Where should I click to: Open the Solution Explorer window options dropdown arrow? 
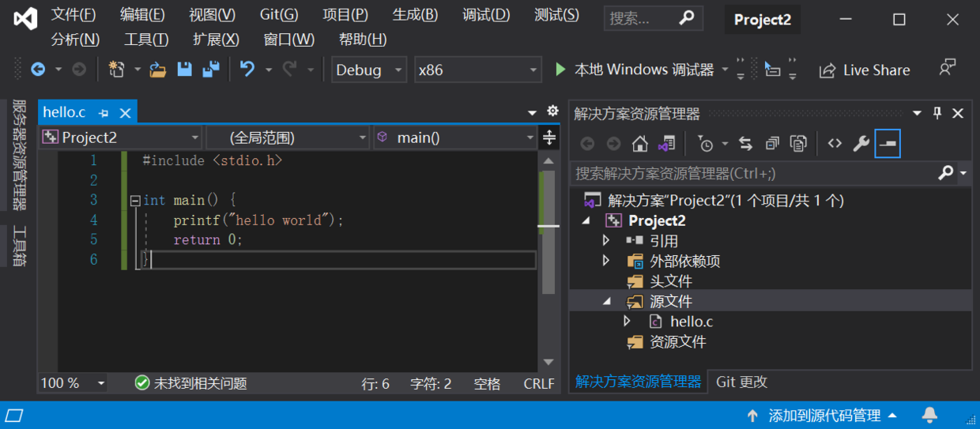point(917,114)
